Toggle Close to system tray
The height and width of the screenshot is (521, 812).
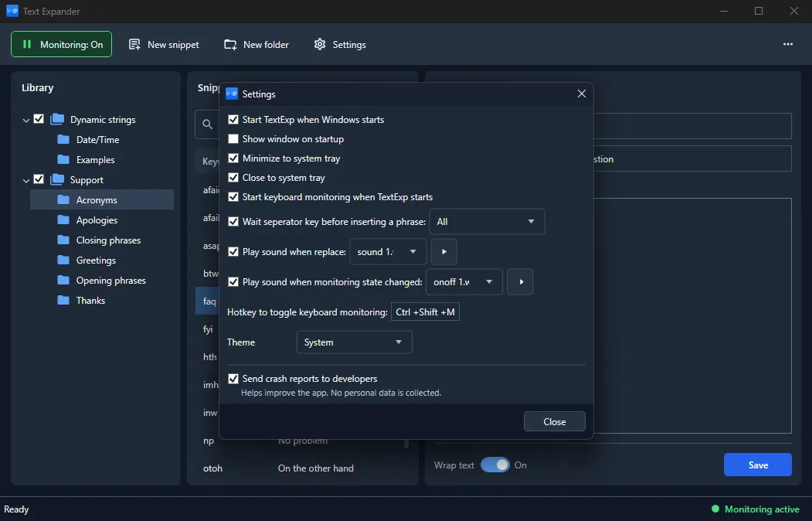click(233, 178)
